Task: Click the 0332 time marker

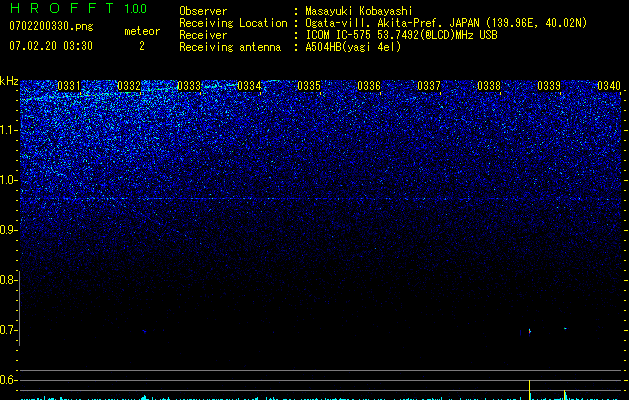Action: [x=129, y=86]
